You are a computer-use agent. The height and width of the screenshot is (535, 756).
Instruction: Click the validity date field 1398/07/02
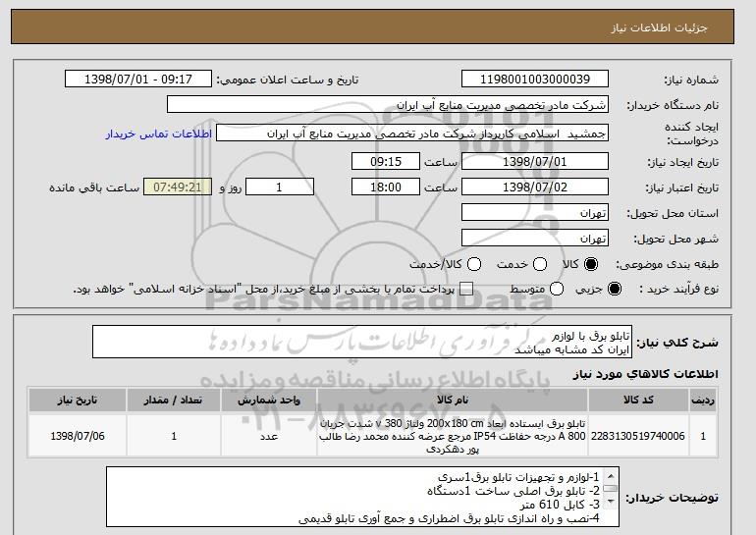[535, 187]
